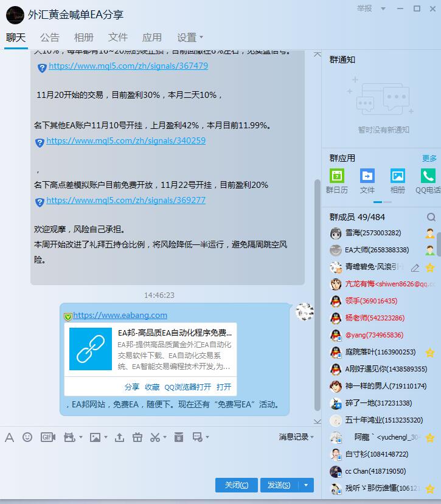
Task: Search group members with magnifier icon
Action: pos(431,217)
